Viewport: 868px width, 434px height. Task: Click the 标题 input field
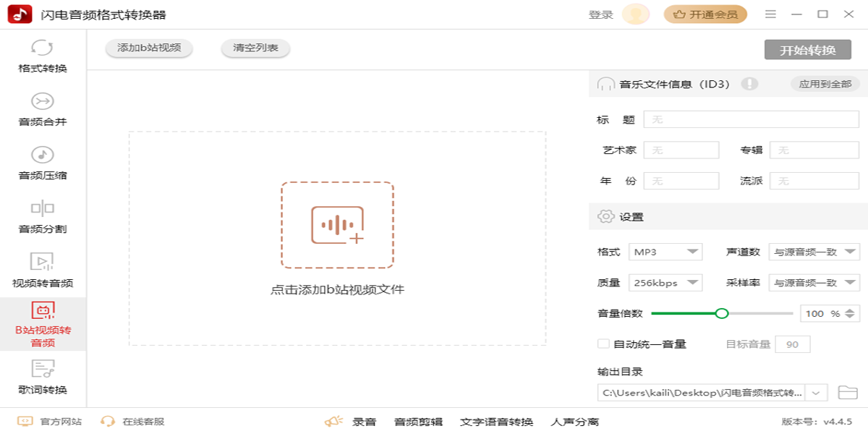pos(752,119)
